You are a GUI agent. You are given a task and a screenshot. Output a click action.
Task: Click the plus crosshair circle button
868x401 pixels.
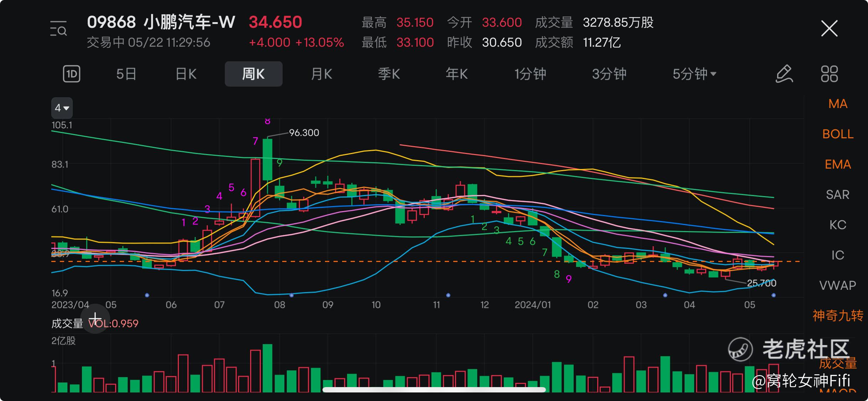95,318
